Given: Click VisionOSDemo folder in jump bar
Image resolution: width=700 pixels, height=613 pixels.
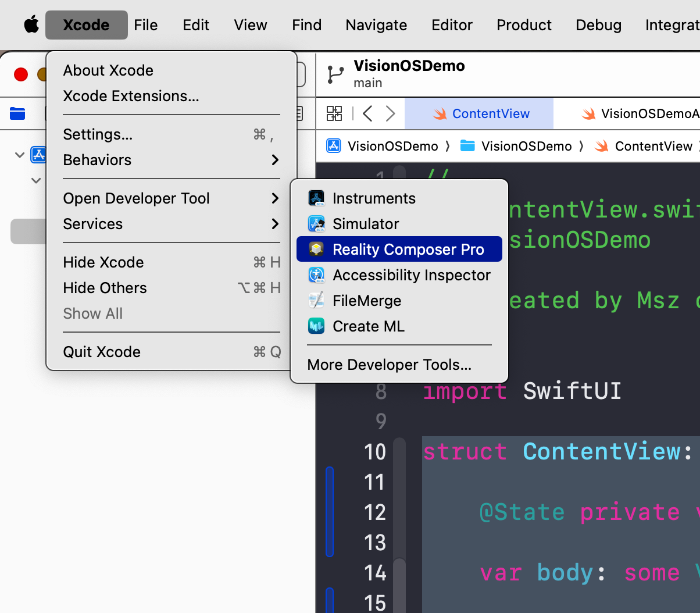Looking at the screenshot, I should tap(516, 146).
